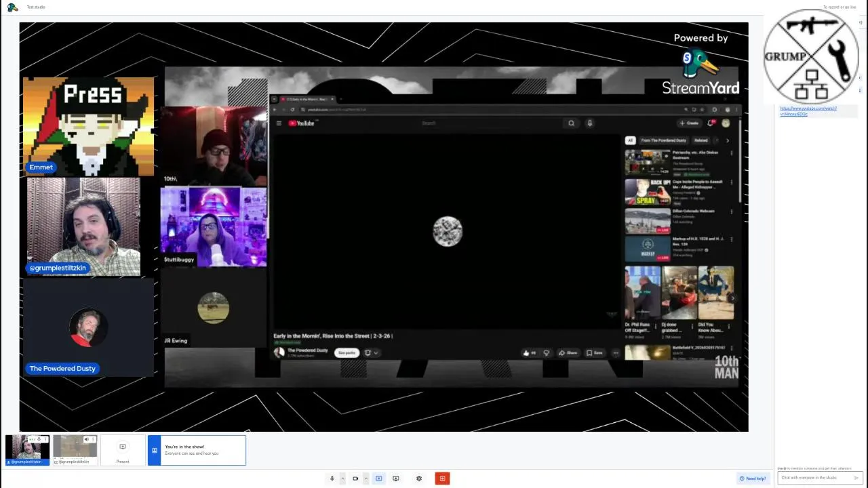This screenshot has height=488, width=868.
Task: Open a new tab in shared browser
Action: (x=341, y=99)
